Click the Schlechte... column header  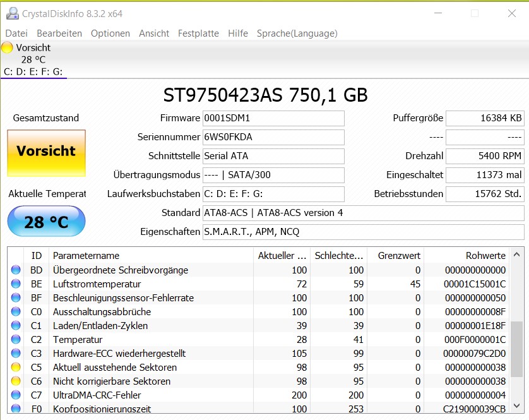[338, 256]
